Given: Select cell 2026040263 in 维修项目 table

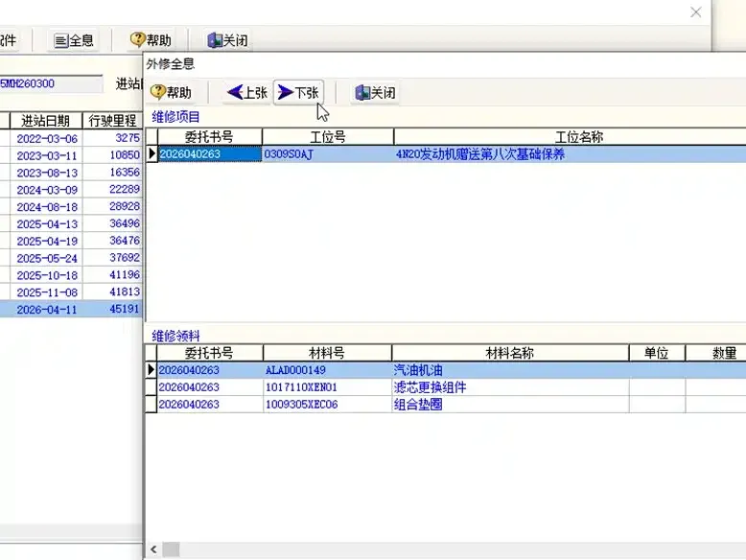Looking at the screenshot, I should point(210,153).
